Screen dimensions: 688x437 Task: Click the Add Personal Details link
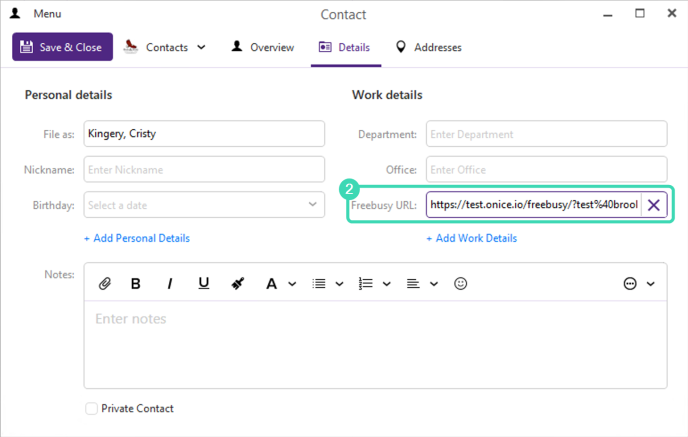(137, 238)
